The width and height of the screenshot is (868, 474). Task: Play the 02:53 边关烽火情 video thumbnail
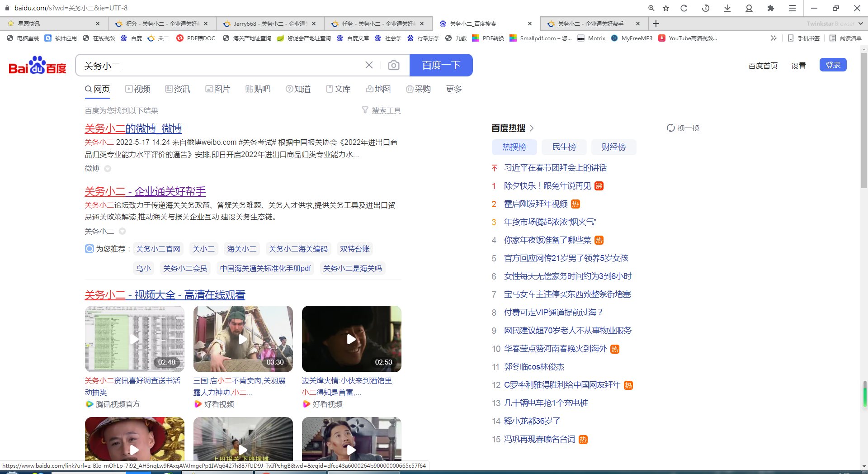pos(351,339)
